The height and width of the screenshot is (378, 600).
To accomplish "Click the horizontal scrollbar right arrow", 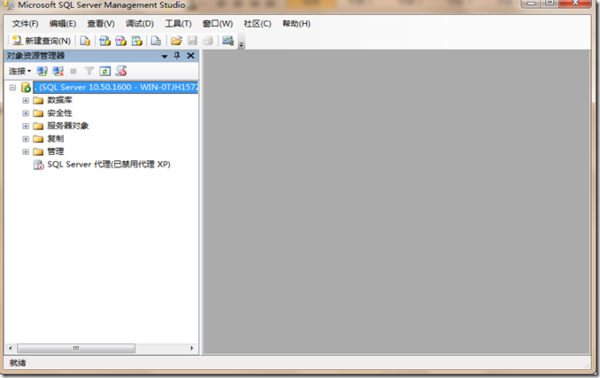I will point(192,348).
